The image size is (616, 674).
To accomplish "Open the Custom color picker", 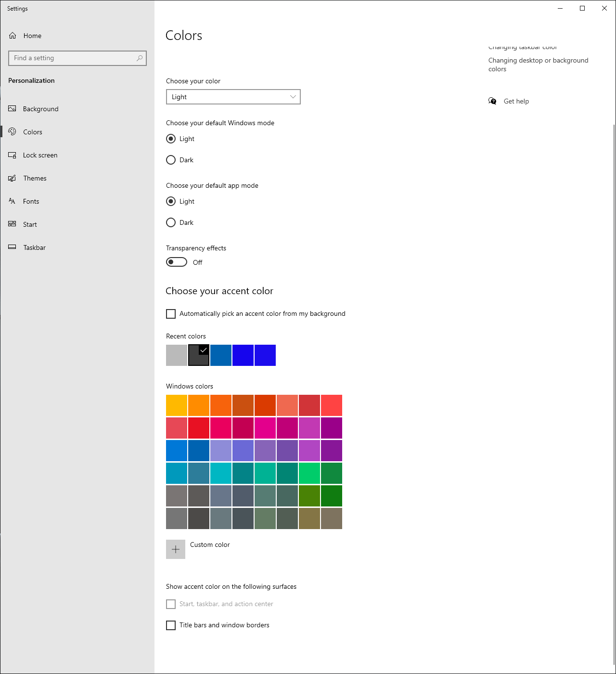I will [x=175, y=549].
